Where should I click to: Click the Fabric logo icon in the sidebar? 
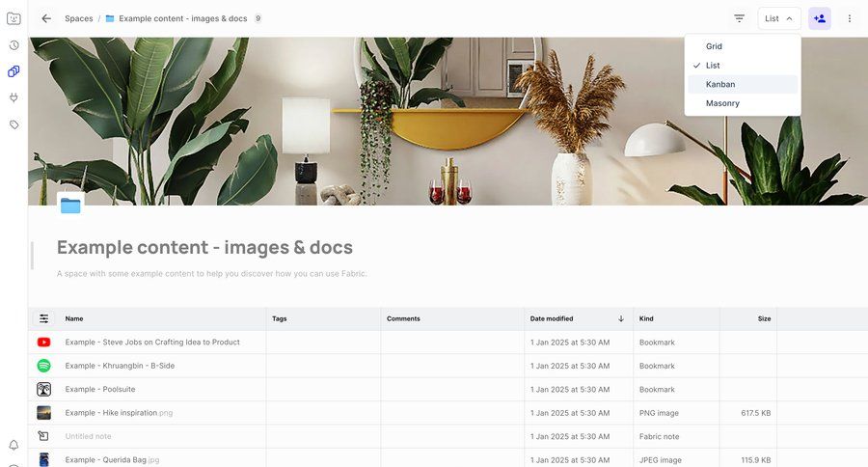coord(14,19)
